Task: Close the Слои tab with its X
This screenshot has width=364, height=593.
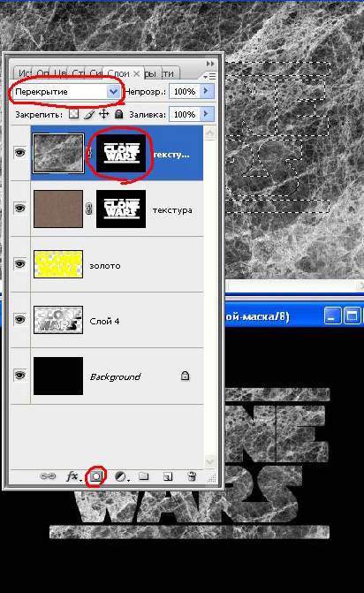Action: [x=136, y=73]
